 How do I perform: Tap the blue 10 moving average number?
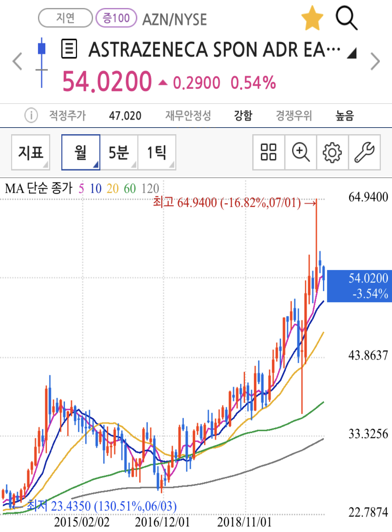[x=95, y=189]
